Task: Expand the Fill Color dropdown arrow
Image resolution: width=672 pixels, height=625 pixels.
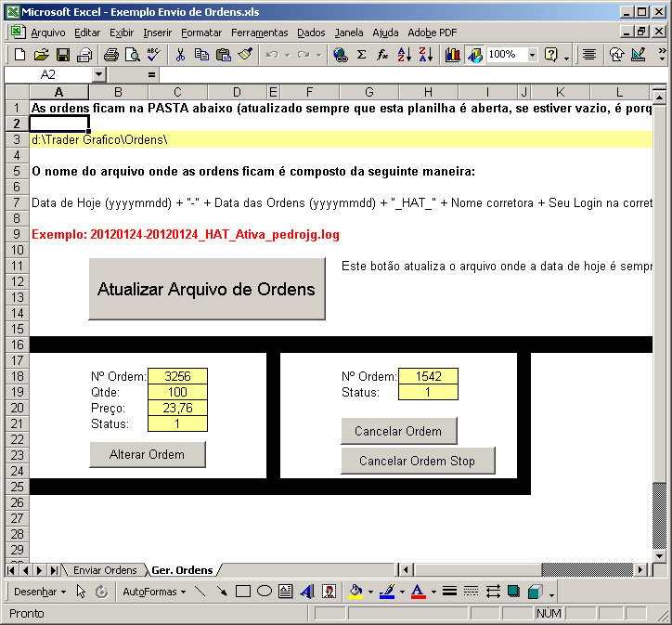Action: (370, 592)
